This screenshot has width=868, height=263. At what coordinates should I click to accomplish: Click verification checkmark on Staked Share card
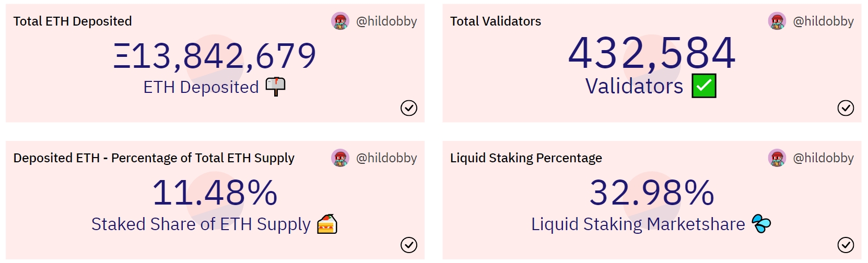point(409,245)
